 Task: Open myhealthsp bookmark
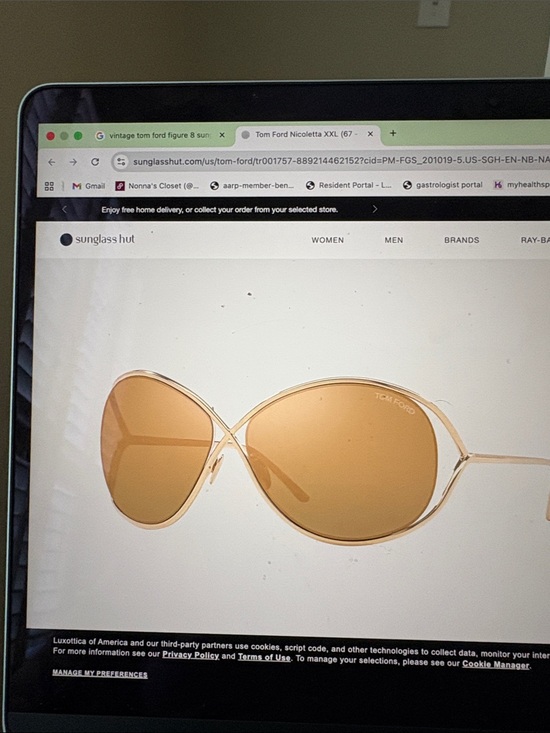[521, 185]
